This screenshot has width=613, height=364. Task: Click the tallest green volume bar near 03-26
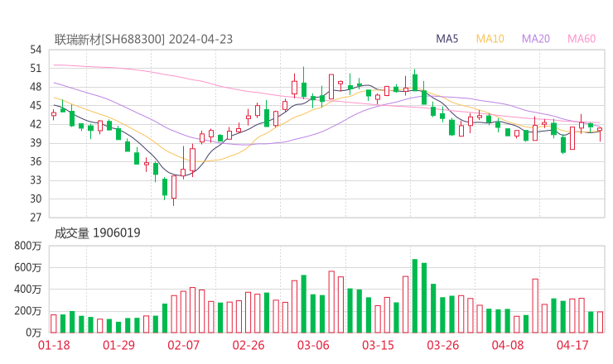coord(415,296)
